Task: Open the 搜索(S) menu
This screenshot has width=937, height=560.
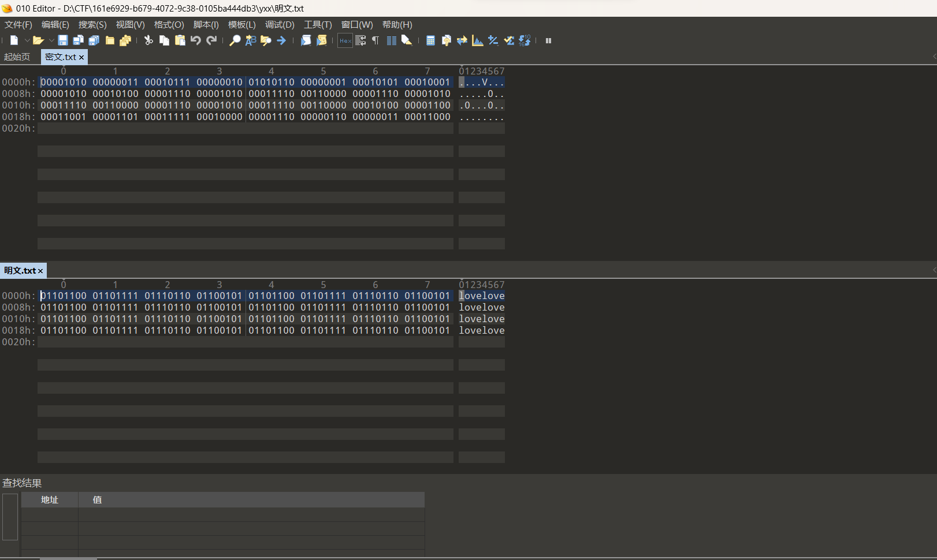Action: (x=92, y=25)
